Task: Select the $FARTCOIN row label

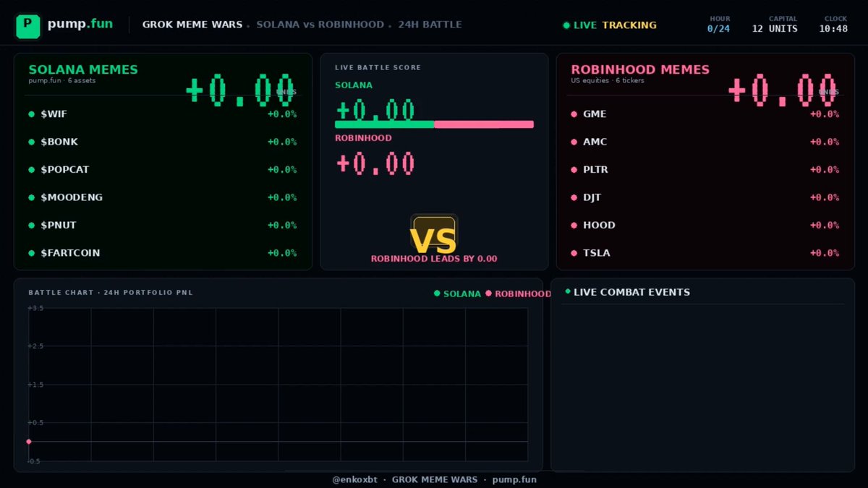Action: click(x=70, y=253)
